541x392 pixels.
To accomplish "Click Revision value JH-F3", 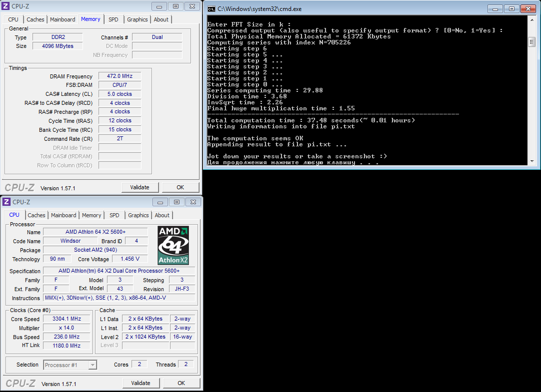I will coord(182,289).
